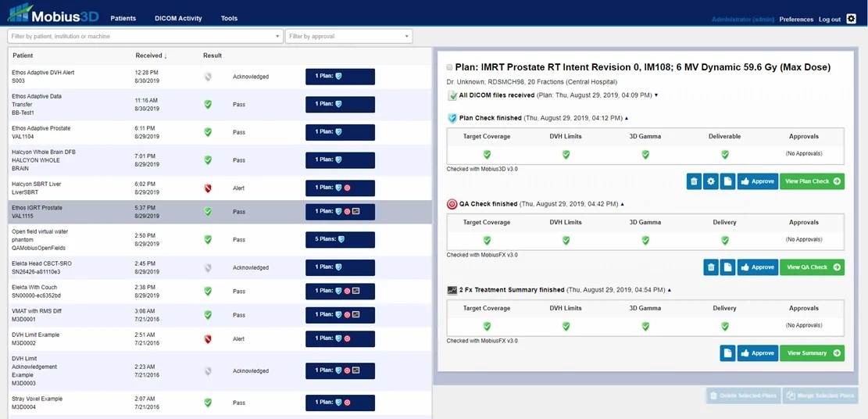Open the Tools menu
This screenshot has width=868, height=419.
point(229,19)
